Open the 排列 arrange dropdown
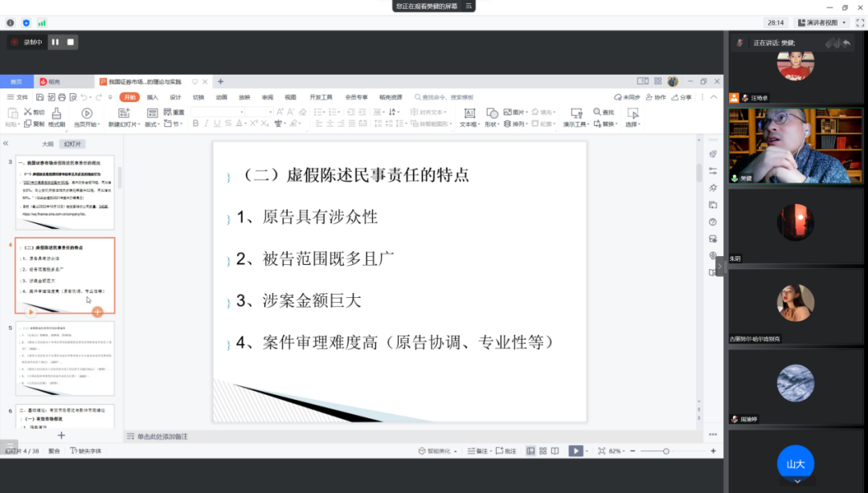Image resolution: width=868 pixels, height=493 pixels. [515, 124]
